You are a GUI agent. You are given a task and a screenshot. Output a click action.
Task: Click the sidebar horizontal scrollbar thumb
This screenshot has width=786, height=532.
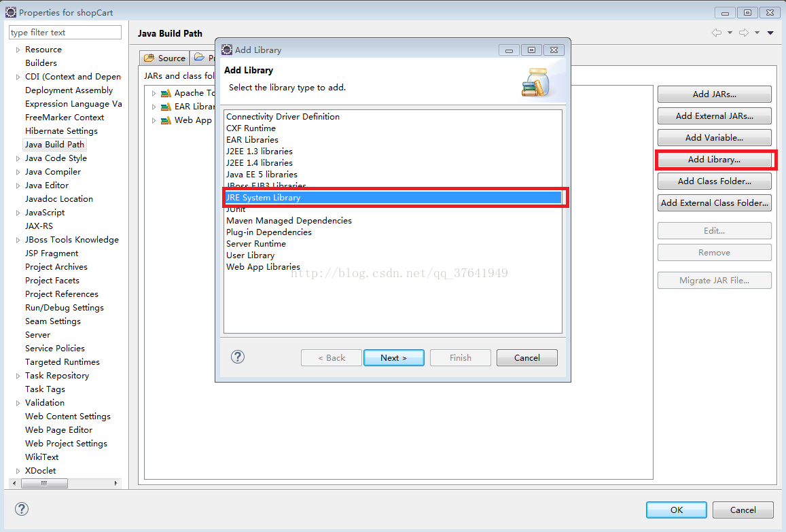[45, 483]
